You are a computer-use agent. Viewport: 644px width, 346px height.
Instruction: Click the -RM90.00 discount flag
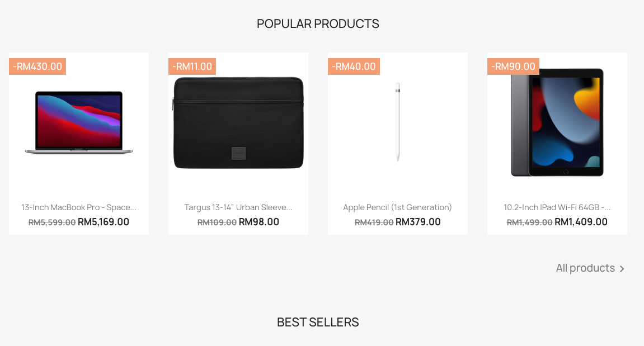(x=513, y=67)
